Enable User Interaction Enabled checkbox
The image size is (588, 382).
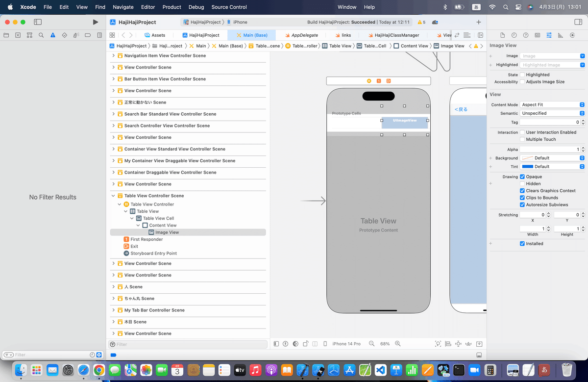(x=522, y=132)
